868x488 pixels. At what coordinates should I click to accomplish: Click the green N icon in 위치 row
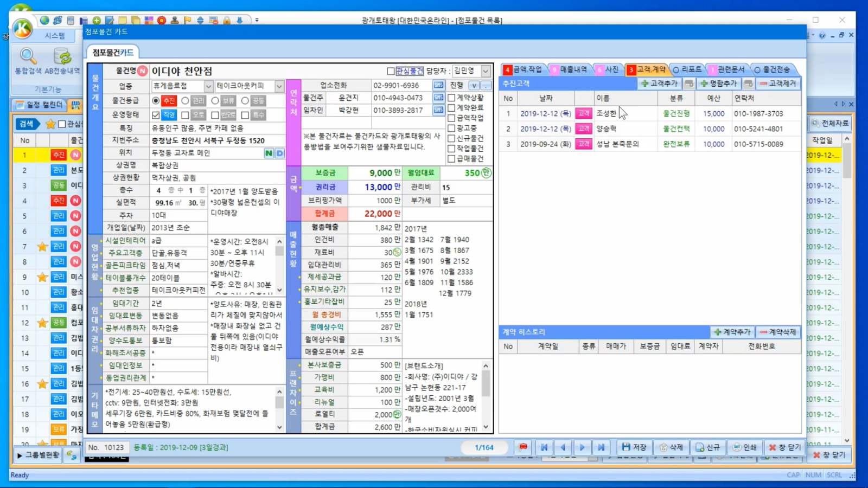[269, 153]
